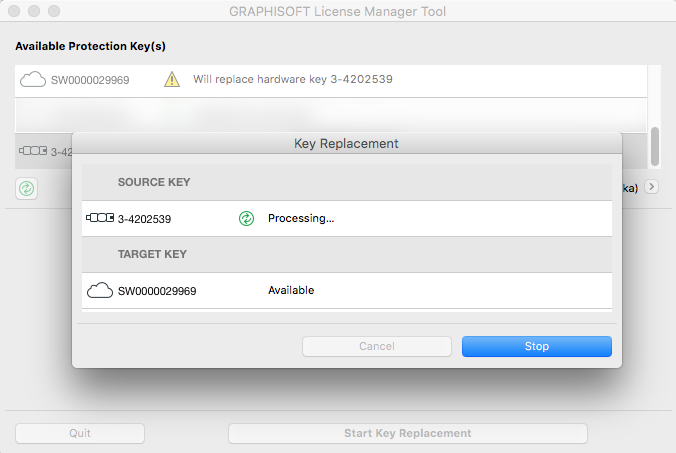676x453 pixels.
Task: Click the 'Available' status of target key
Action: [x=291, y=291]
